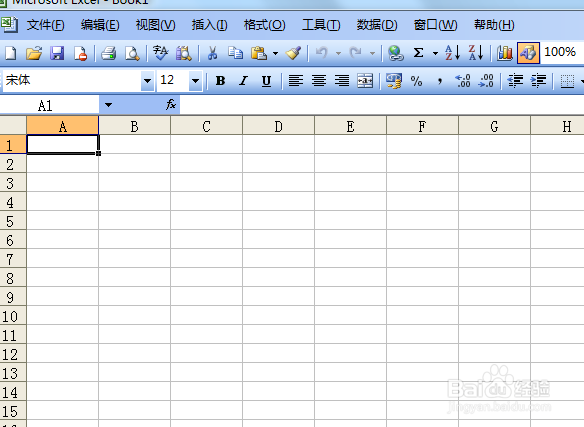The width and height of the screenshot is (584, 427).
Task: Click the Permission icon on toolbar
Action: 80,53
